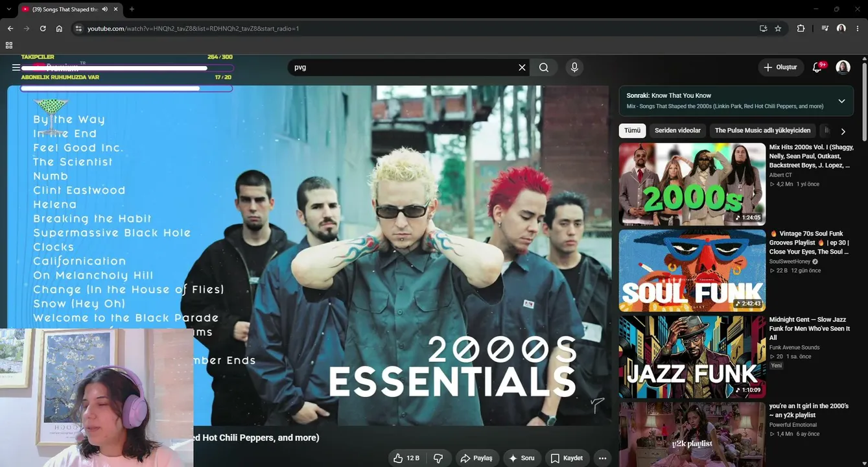The height and width of the screenshot is (467, 868).
Task: Open a new browser tab
Action: tap(132, 9)
